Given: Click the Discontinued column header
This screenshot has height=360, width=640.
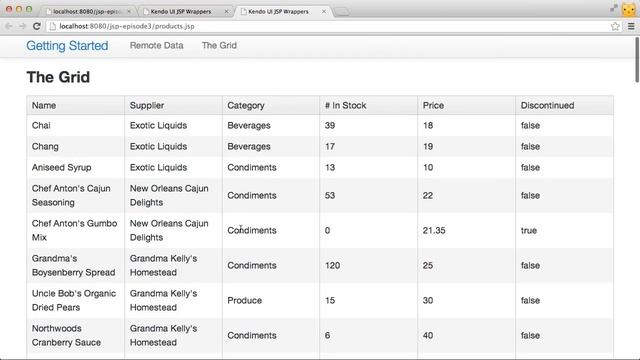Looking at the screenshot, I should click(564, 105).
